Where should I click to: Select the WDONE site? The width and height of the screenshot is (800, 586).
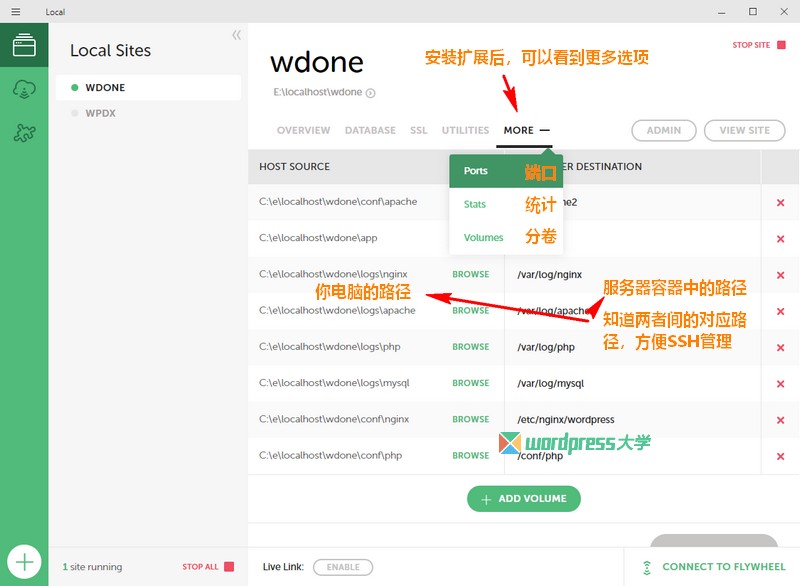click(x=148, y=87)
